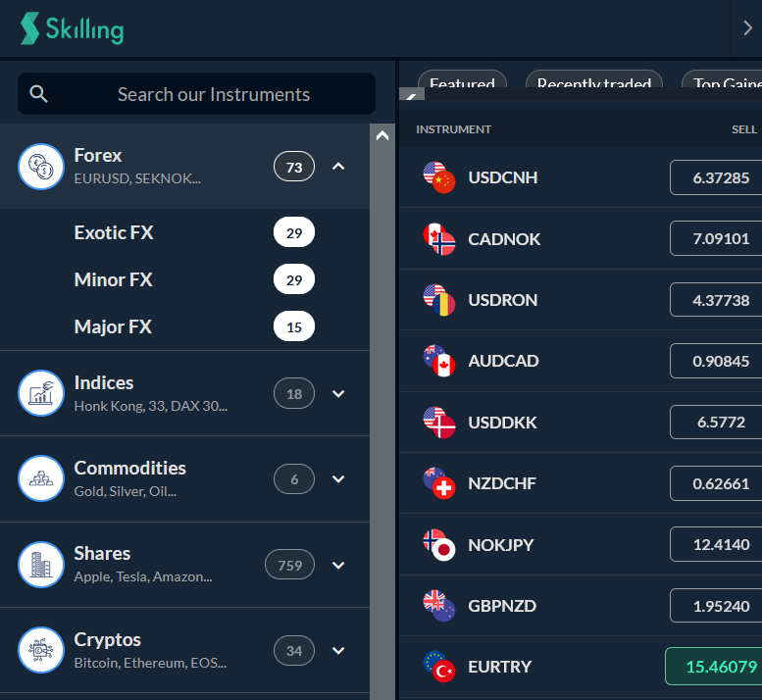Image resolution: width=762 pixels, height=700 pixels.
Task: Open the Featured tab
Action: (x=462, y=80)
